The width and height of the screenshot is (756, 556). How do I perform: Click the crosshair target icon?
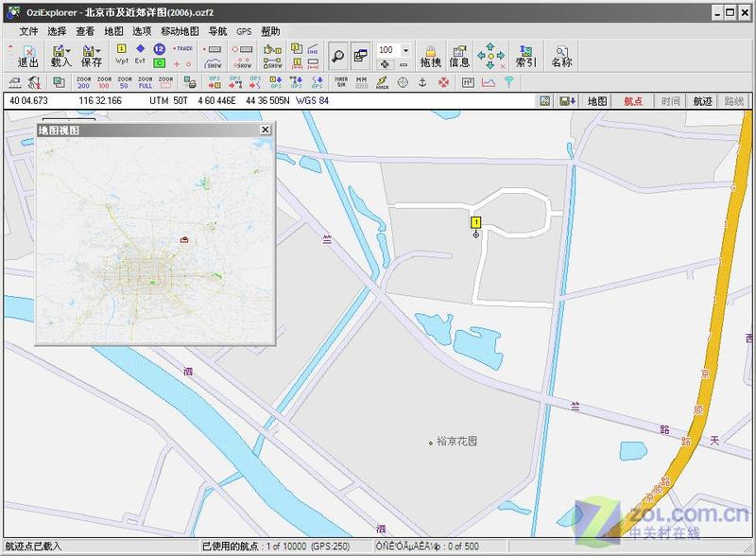click(403, 82)
